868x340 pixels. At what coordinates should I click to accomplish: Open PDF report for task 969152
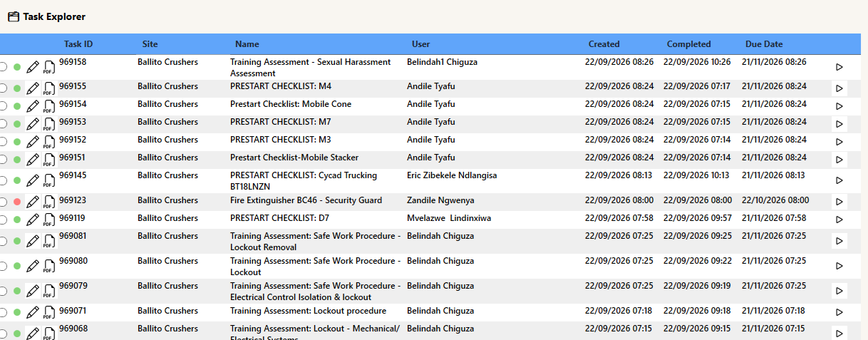tap(48, 143)
